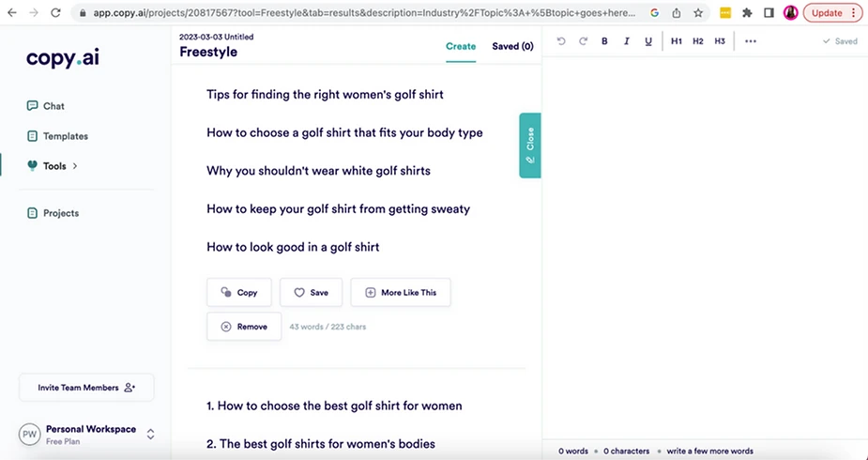
Task: Bookmark this page with the star
Action: [x=698, y=13]
